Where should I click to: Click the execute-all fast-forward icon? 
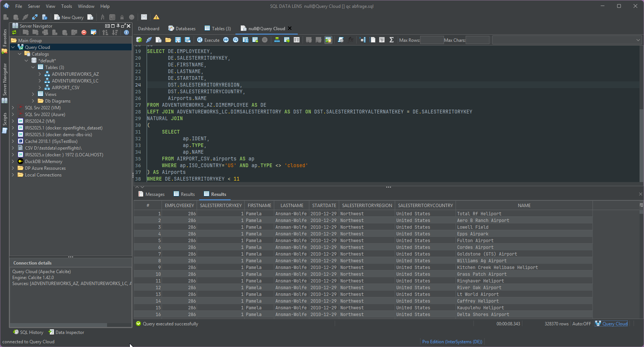[226, 40]
